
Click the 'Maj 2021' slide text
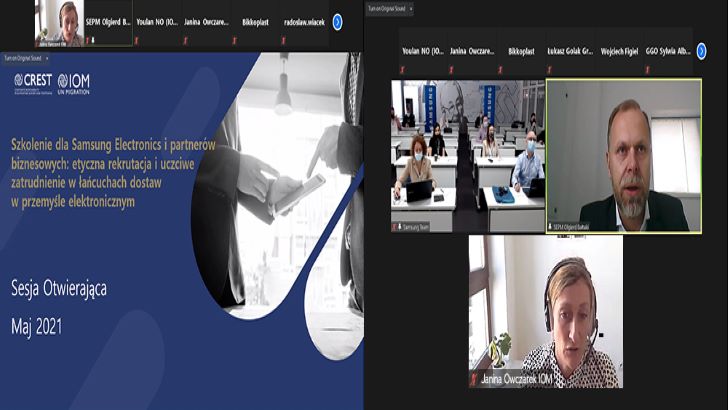pos(37,327)
